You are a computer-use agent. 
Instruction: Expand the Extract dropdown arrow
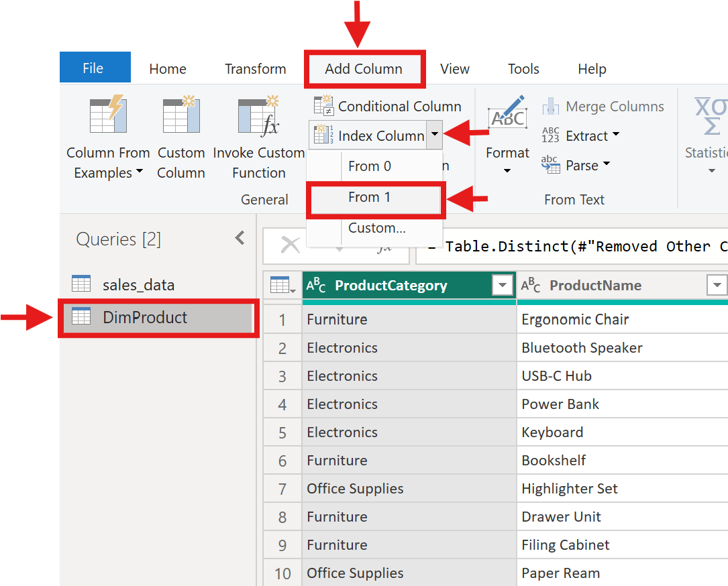click(x=616, y=134)
